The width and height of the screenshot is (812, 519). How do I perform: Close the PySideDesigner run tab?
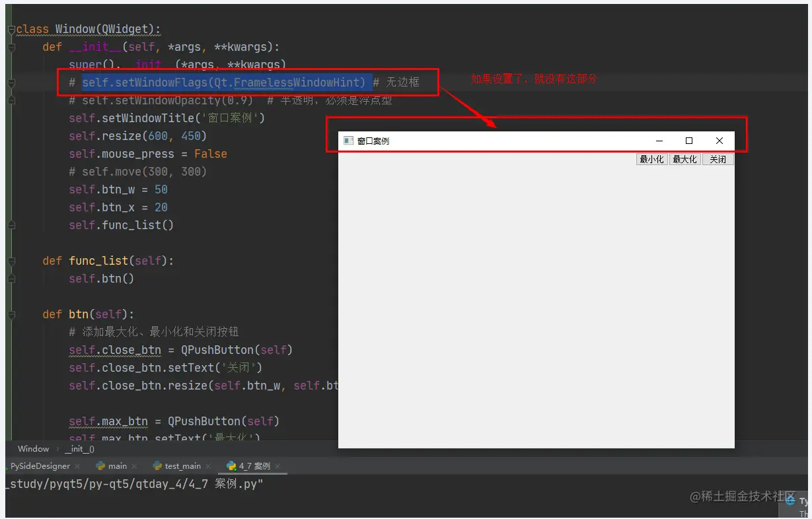click(x=77, y=467)
